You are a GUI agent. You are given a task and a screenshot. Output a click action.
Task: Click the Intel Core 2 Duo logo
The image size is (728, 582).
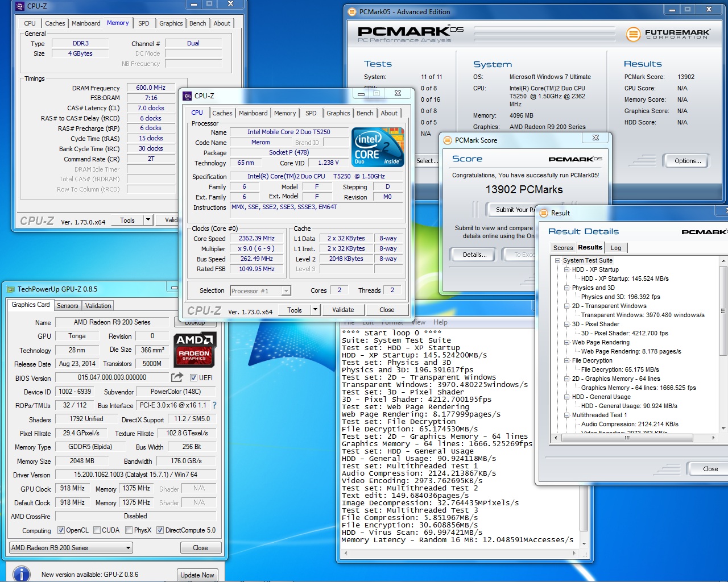[x=378, y=147]
